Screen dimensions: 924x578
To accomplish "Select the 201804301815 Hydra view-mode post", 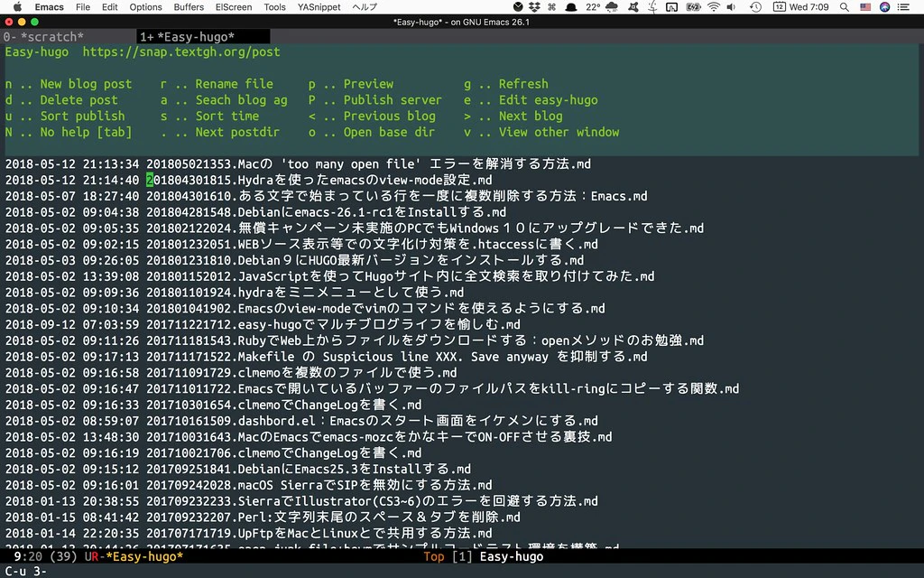I will [x=248, y=180].
